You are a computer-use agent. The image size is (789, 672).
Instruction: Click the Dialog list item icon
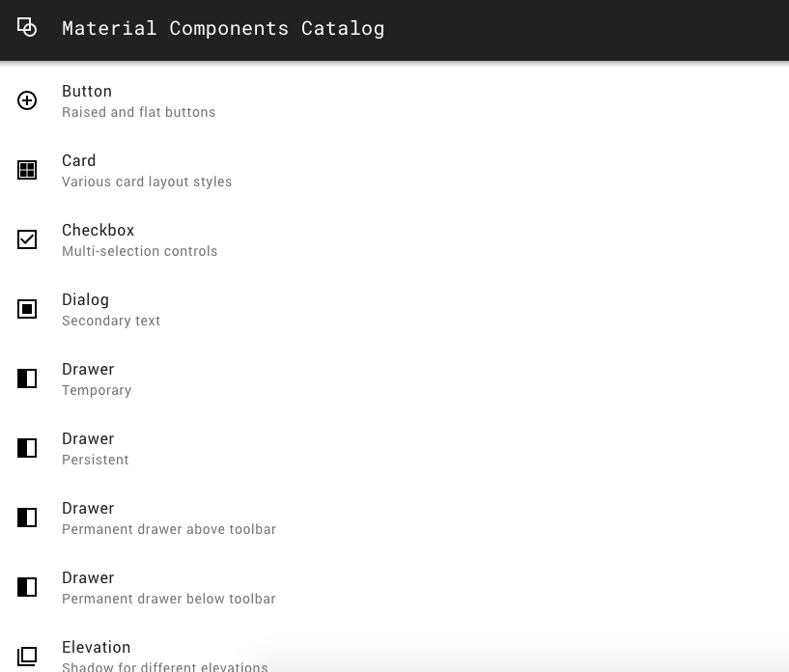[27, 309]
